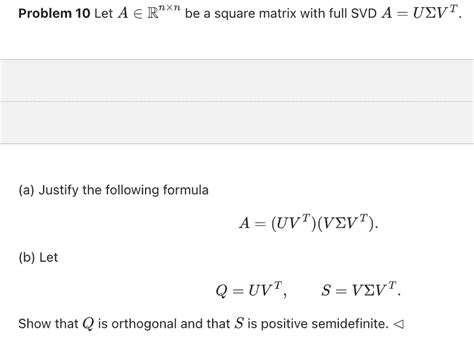Click the gray cell area below the dotted line
This screenshot has width=474, height=361.
(x=237, y=122)
